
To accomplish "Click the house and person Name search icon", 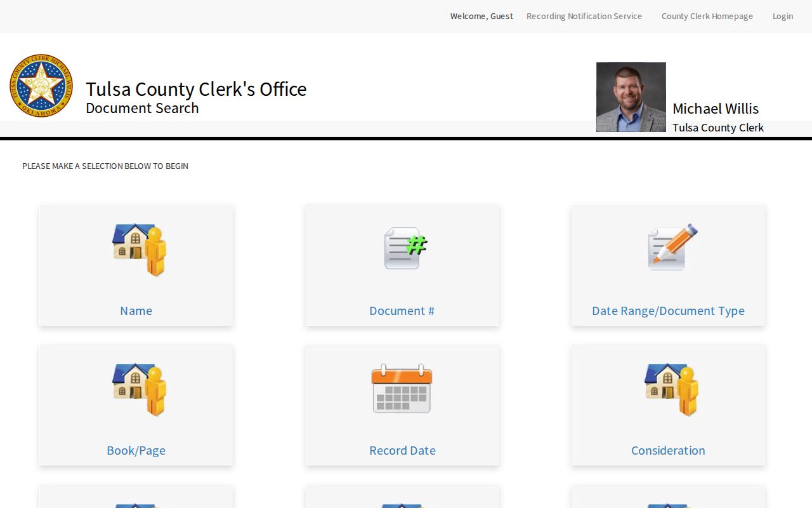I will tap(139, 250).
